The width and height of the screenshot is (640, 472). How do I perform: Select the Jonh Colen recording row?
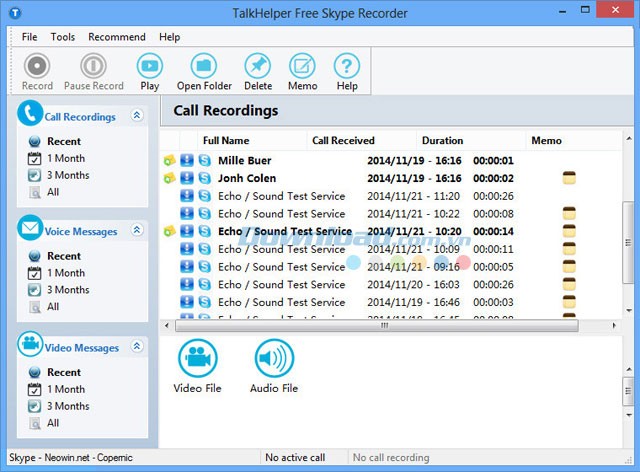point(391,178)
